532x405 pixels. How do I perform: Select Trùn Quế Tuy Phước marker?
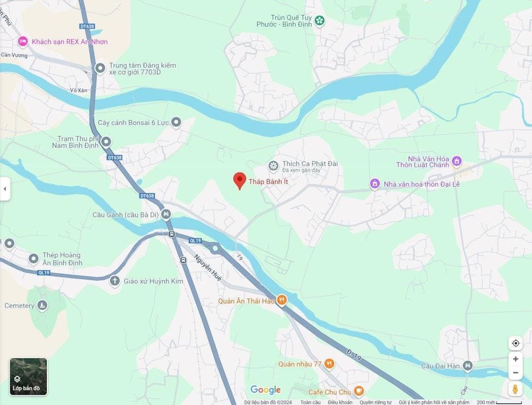click(x=319, y=20)
